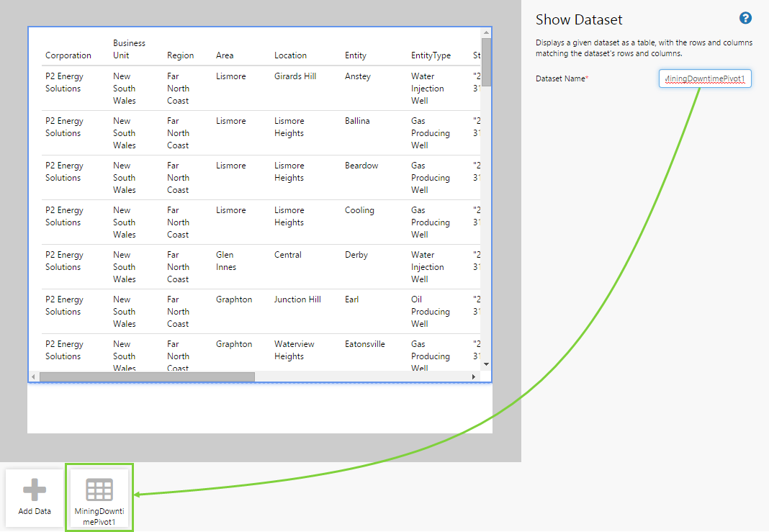Click the Region column header
The height and width of the screenshot is (532, 769).
(x=180, y=55)
